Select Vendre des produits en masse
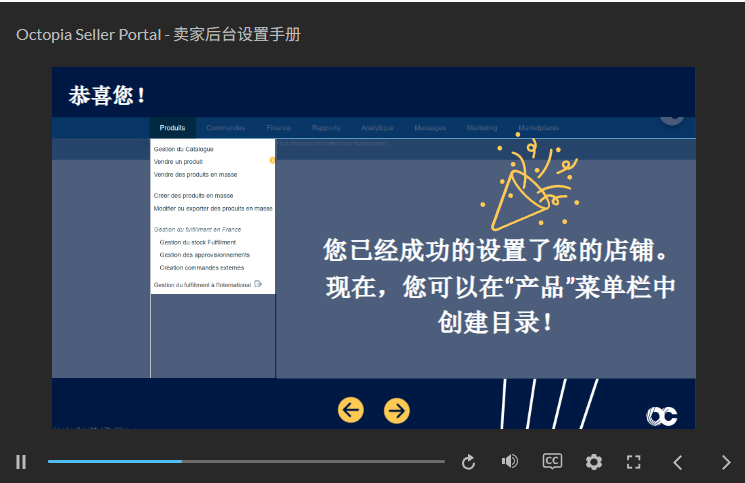 pos(195,175)
